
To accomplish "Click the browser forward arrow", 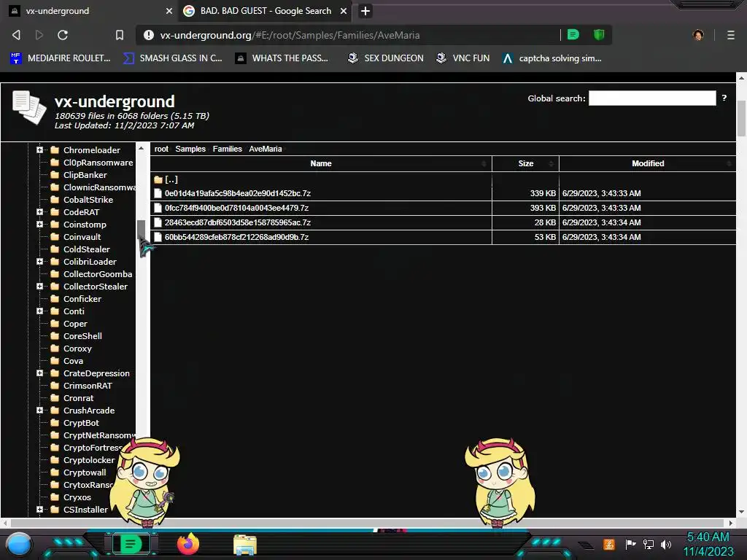I will 39,35.
